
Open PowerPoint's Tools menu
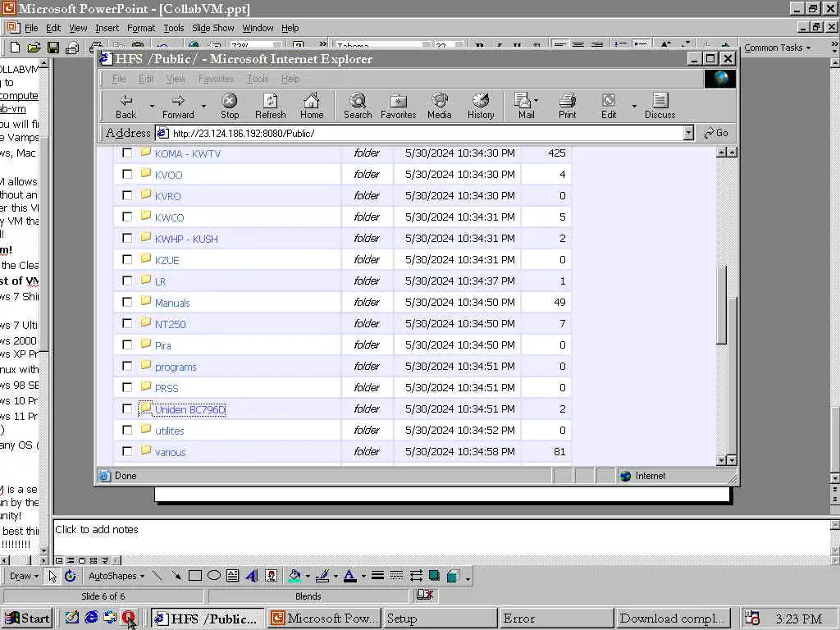(x=174, y=28)
